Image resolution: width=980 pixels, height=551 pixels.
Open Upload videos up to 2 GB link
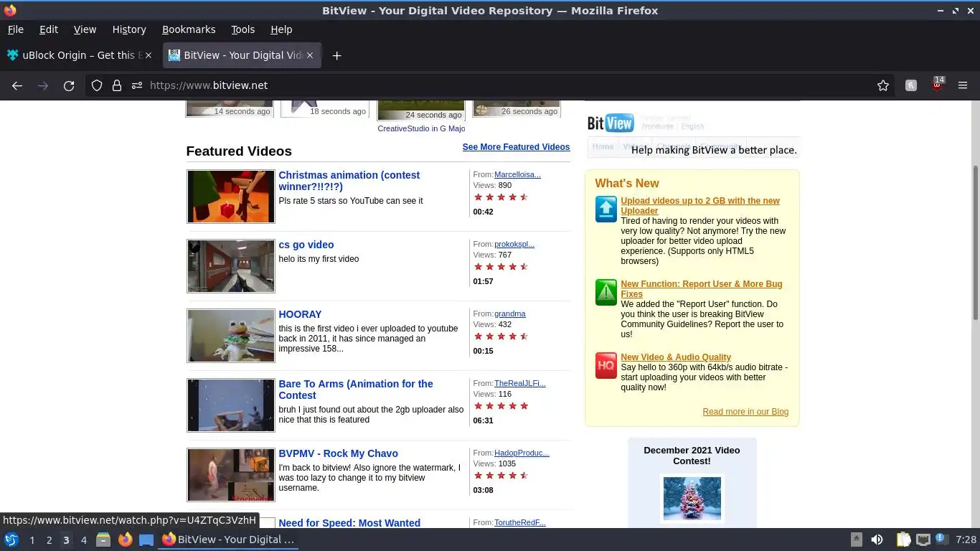(x=700, y=206)
